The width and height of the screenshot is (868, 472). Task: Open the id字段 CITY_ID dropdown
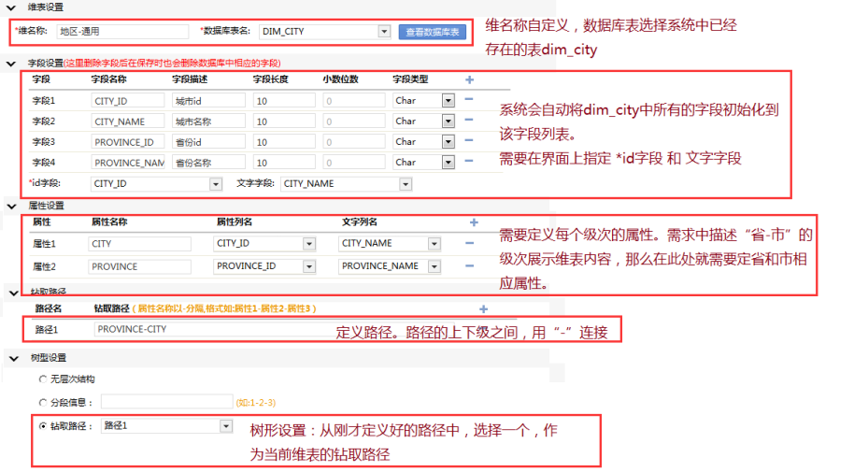[215, 184]
